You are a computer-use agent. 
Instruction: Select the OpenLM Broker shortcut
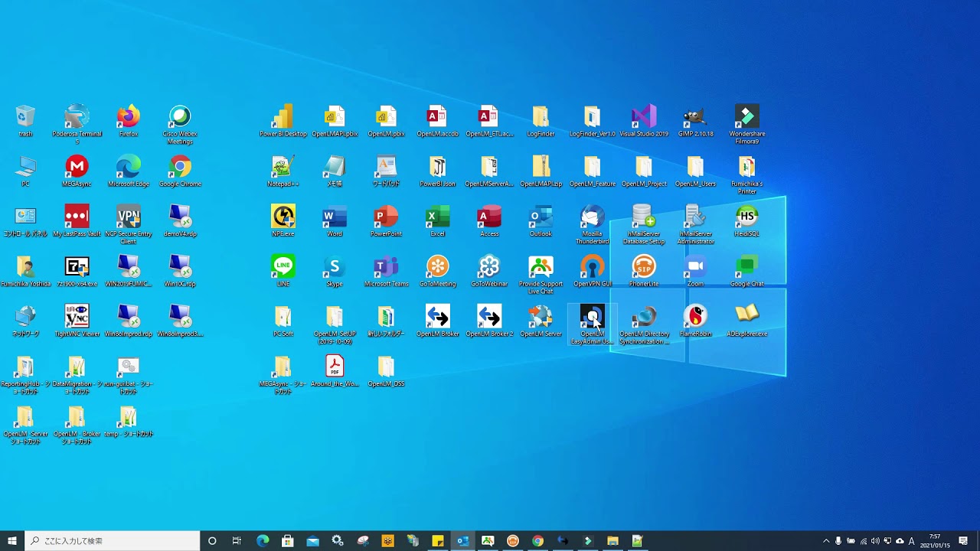click(x=437, y=321)
